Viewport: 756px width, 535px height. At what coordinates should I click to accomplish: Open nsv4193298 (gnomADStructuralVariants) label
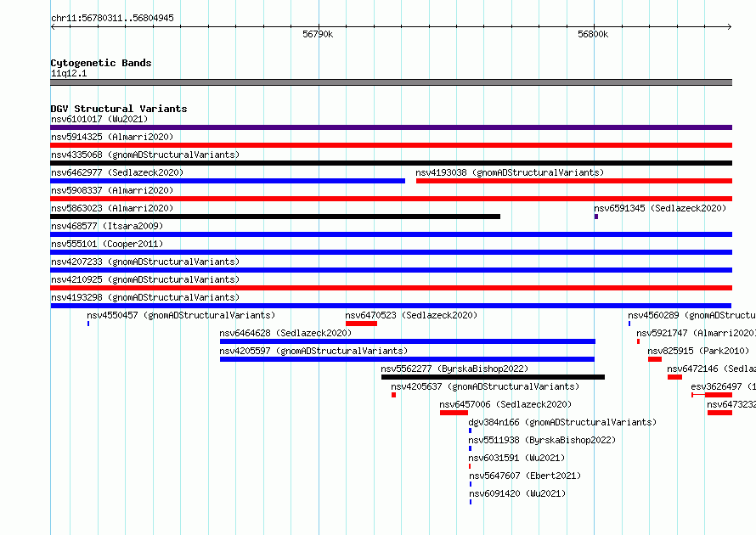[145, 297]
